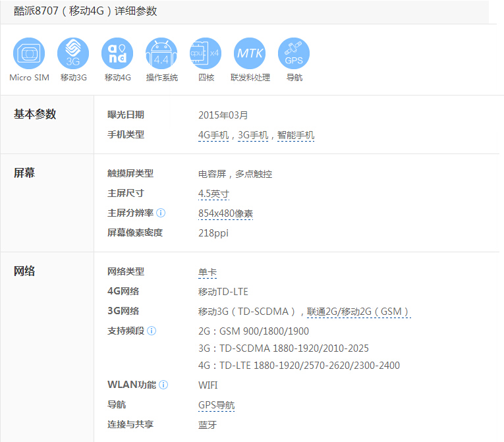Image resolution: width=504 pixels, height=442 pixels.
Task: Click the 网络 section heading
Action: point(24,271)
